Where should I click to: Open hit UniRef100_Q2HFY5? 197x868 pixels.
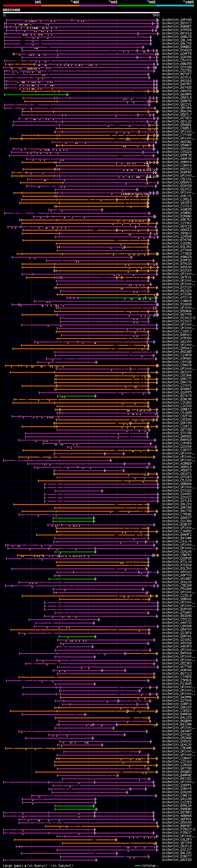coord(177,54)
